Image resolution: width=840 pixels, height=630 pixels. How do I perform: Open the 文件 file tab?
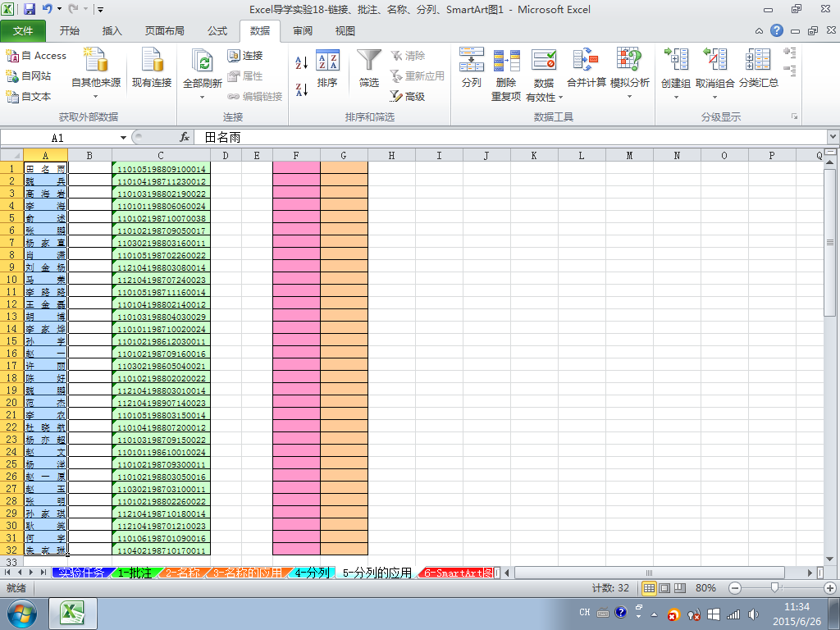[x=23, y=31]
